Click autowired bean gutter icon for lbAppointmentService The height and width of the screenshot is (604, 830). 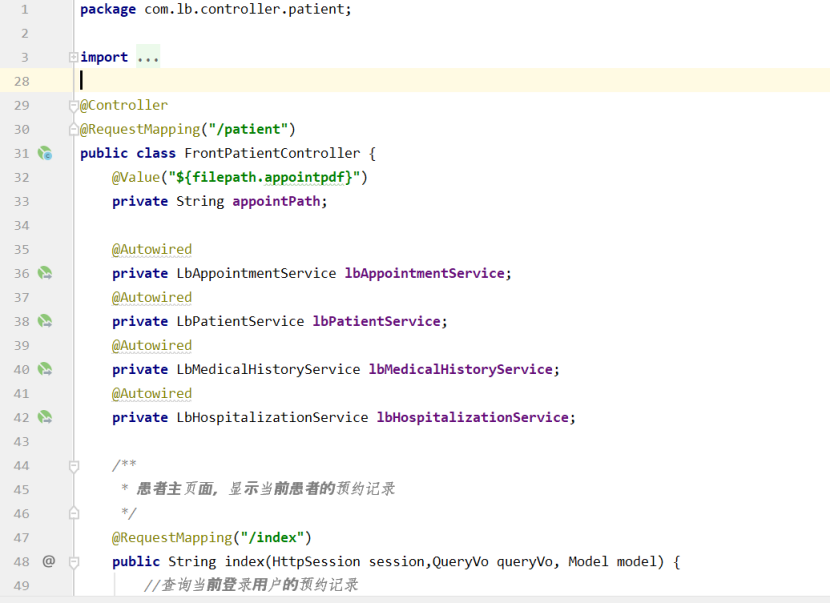[45, 273]
